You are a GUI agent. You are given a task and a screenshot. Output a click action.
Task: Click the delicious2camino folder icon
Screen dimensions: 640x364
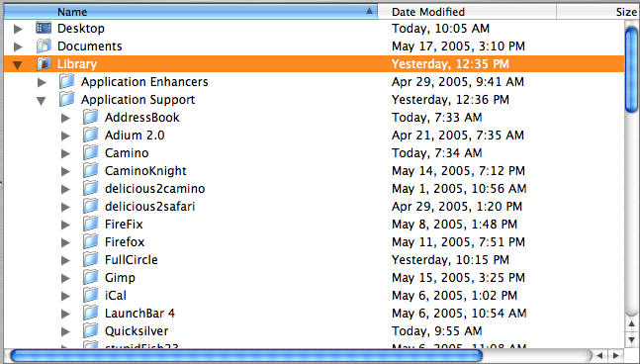(91, 188)
